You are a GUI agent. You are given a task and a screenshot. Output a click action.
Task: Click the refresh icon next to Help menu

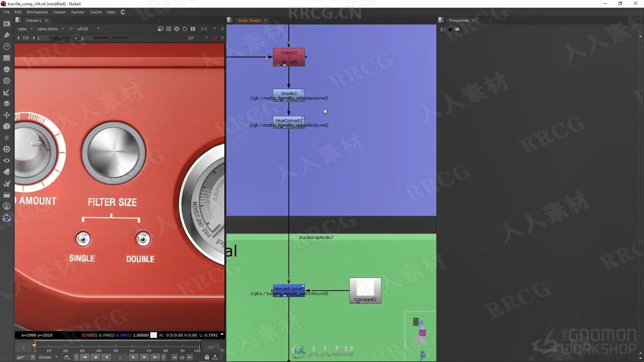[x=123, y=12]
